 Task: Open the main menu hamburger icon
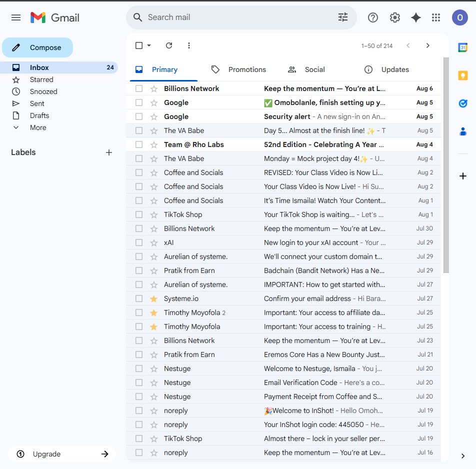click(16, 17)
